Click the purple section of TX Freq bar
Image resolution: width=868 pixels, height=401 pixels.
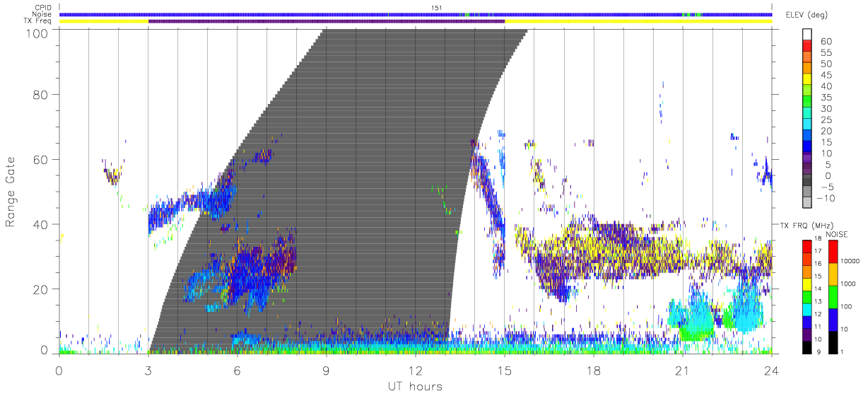click(327, 21)
